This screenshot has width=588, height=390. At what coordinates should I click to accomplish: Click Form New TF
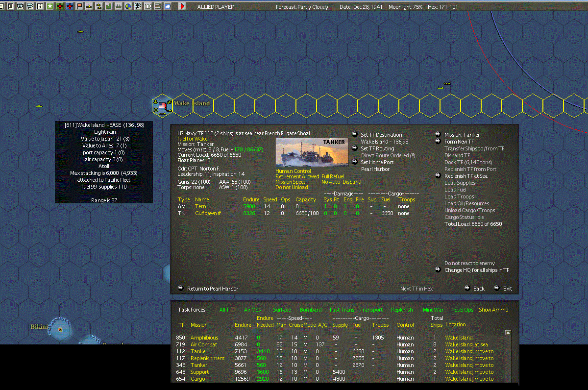coord(459,142)
